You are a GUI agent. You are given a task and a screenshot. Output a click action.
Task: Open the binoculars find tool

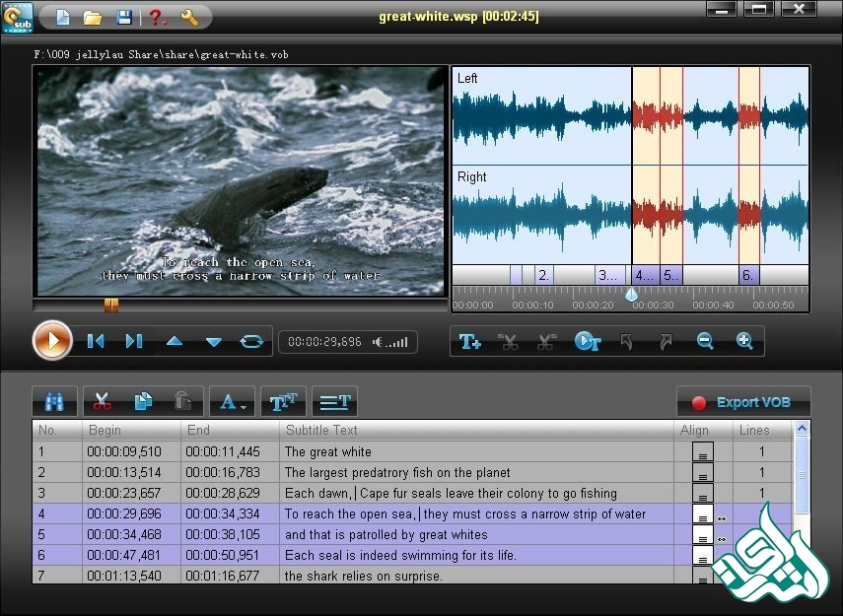[x=54, y=402]
